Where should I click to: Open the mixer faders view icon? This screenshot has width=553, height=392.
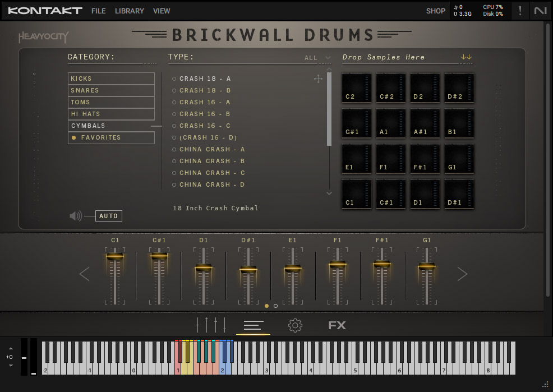click(x=211, y=325)
